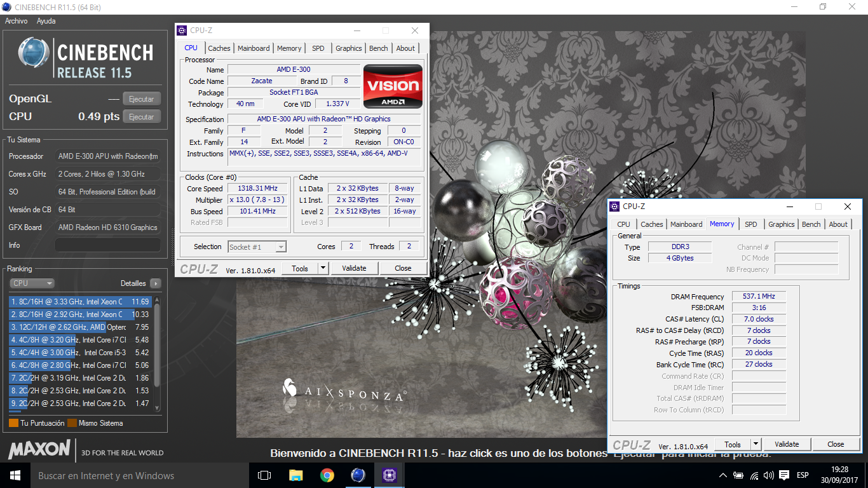This screenshot has width=868, height=488.
Task: Switch to Caches tab in first CPU-Z window
Action: pyautogui.click(x=219, y=48)
